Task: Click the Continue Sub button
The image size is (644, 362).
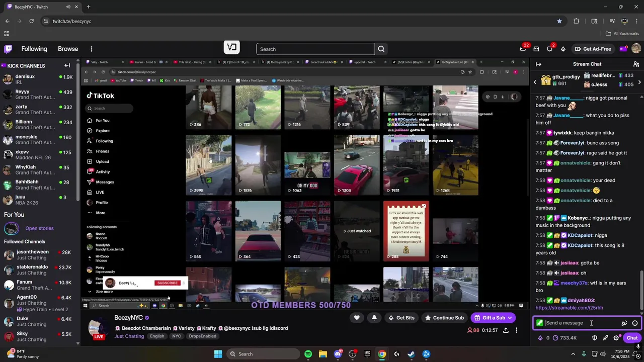Action: (444, 318)
